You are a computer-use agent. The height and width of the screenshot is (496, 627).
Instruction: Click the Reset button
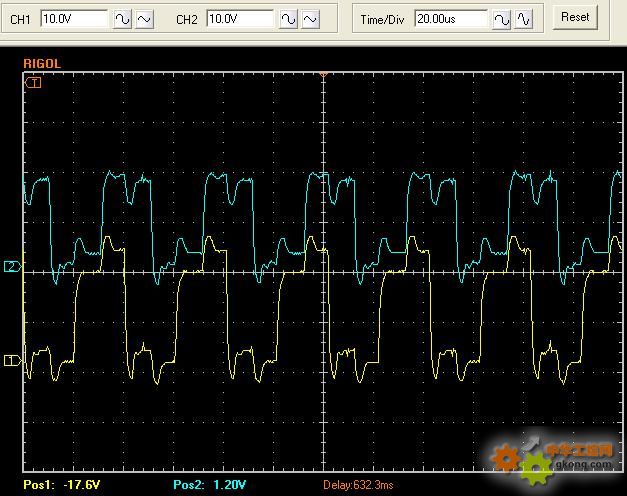coord(575,17)
